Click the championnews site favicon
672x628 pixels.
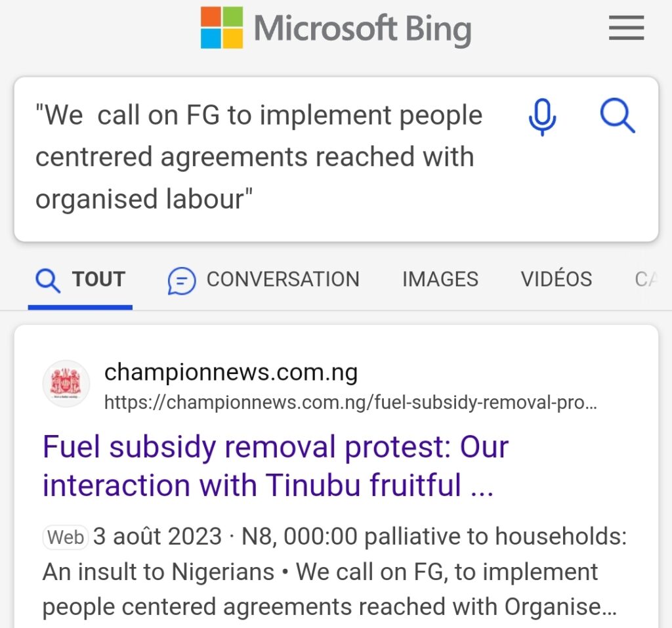tap(66, 383)
